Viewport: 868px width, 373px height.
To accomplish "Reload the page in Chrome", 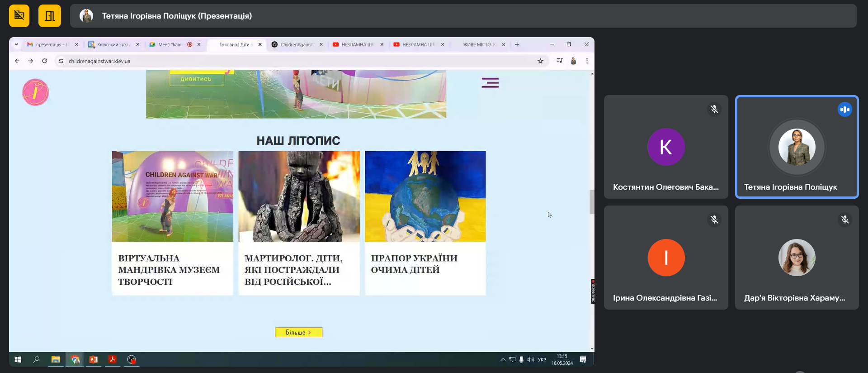I will (44, 61).
